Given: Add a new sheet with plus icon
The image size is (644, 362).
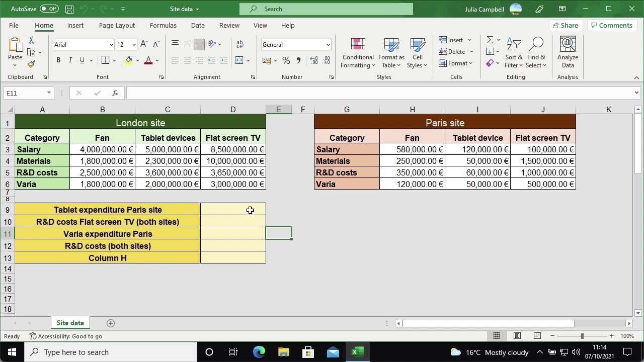Looking at the screenshot, I should click(111, 323).
